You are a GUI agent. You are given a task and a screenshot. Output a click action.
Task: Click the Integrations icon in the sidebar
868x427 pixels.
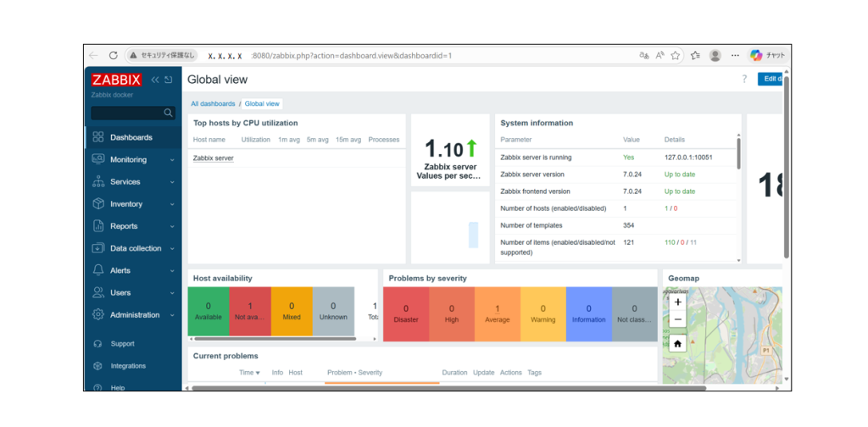[98, 366]
